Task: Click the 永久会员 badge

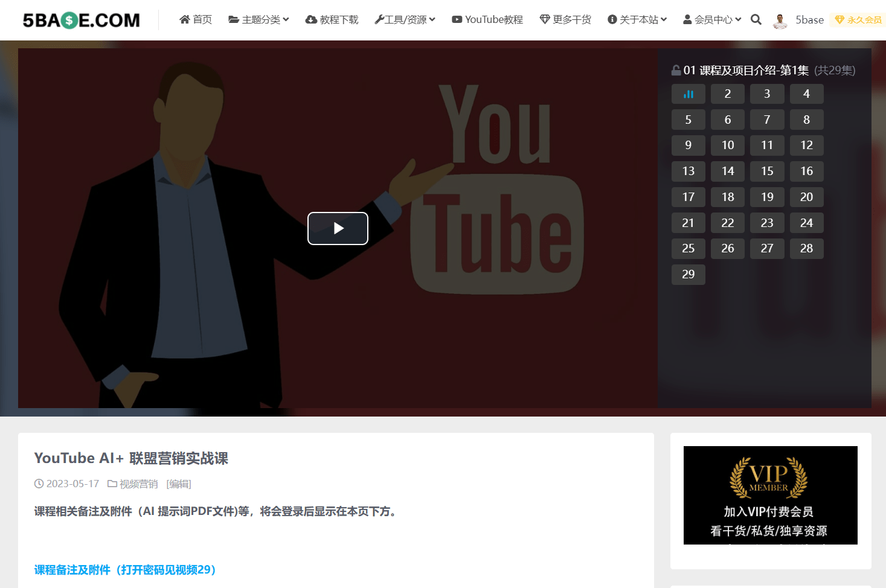Action: click(x=858, y=20)
